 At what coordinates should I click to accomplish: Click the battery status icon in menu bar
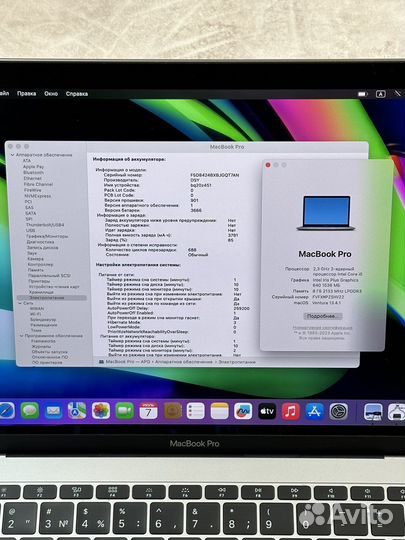pyautogui.click(x=362, y=94)
